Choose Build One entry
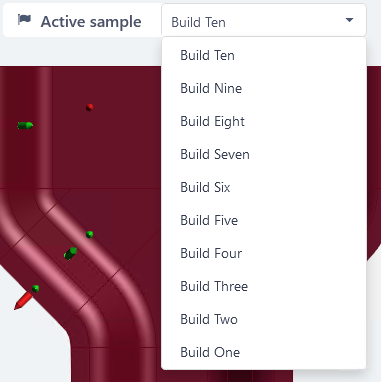 (263, 352)
